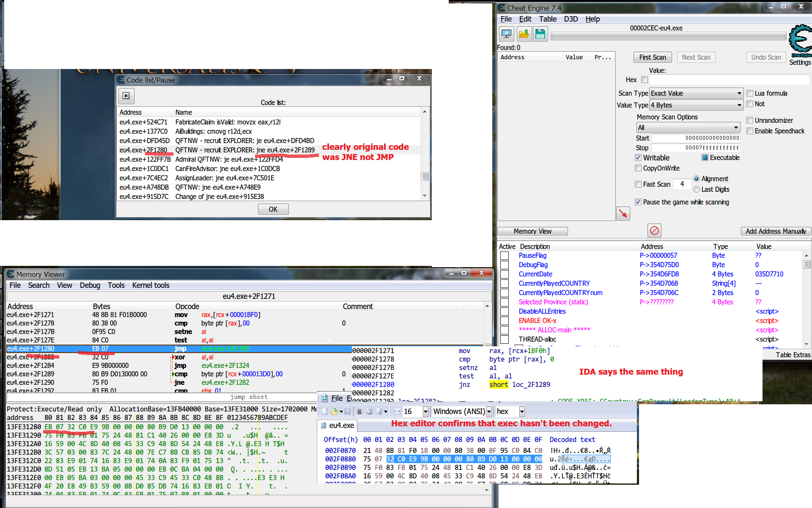Viewport: 812px width, 508px height.
Task: Switch to the eu4.exe tab in hex editor
Action: pos(337,425)
